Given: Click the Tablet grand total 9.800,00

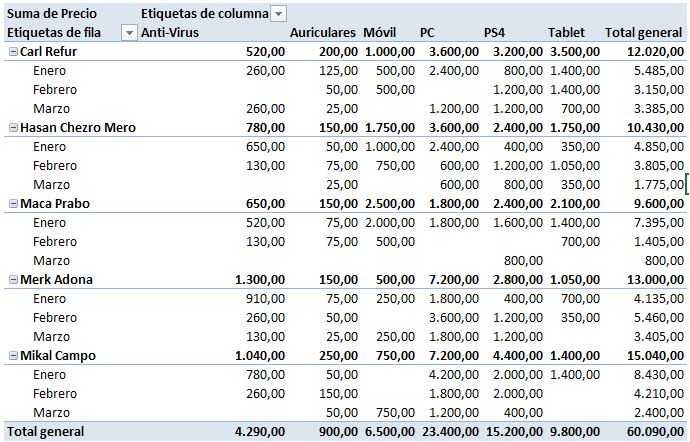Looking at the screenshot, I should (575, 432).
